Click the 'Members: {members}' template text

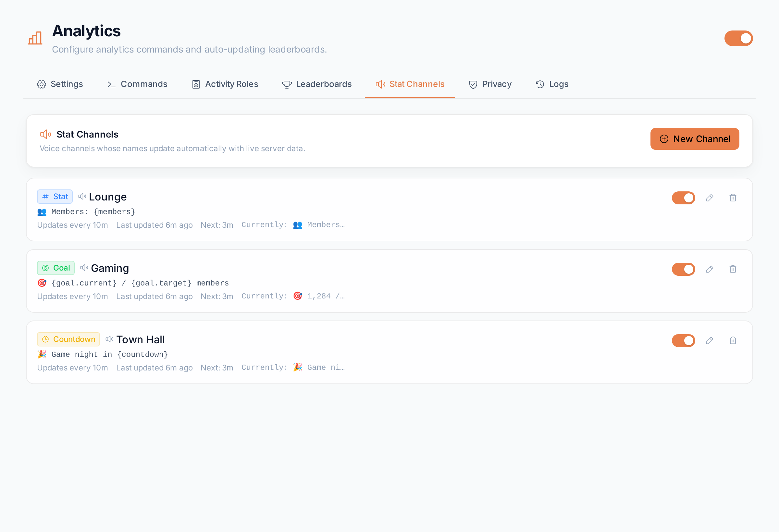[x=86, y=212]
